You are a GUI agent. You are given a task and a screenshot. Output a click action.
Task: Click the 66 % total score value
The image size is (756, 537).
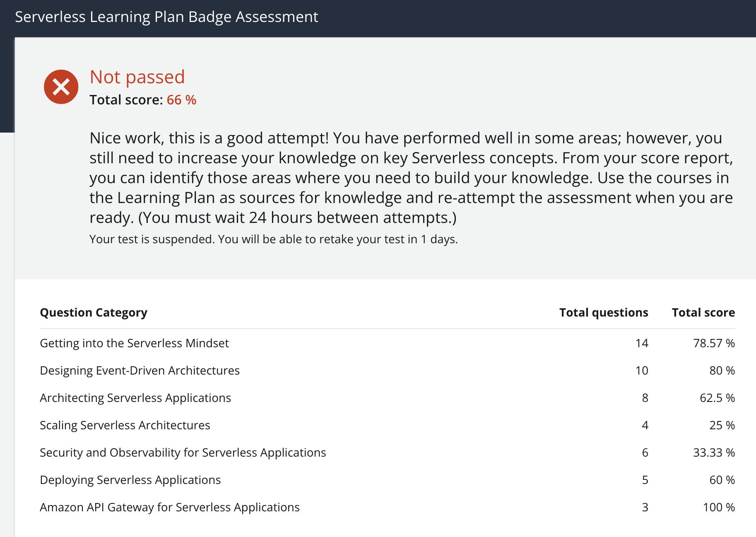(181, 100)
